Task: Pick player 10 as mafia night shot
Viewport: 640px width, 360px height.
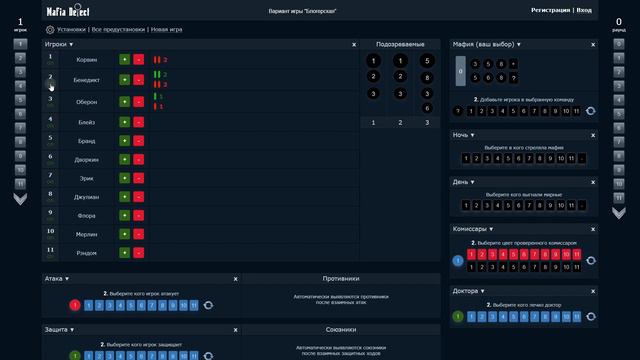Action: [561, 158]
